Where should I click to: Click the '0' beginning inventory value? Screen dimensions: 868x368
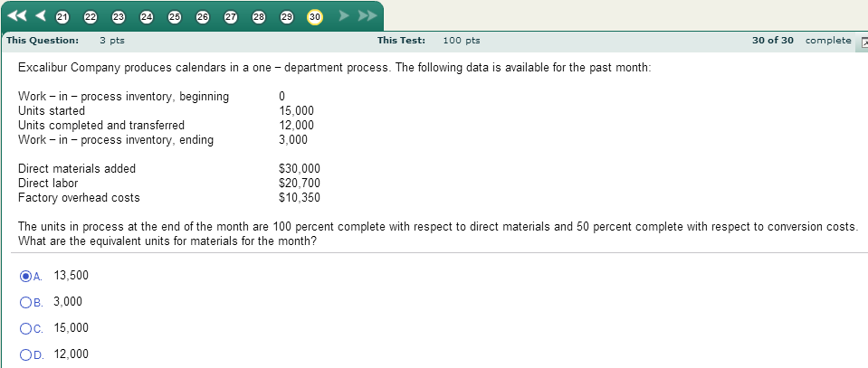[x=281, y=97]
